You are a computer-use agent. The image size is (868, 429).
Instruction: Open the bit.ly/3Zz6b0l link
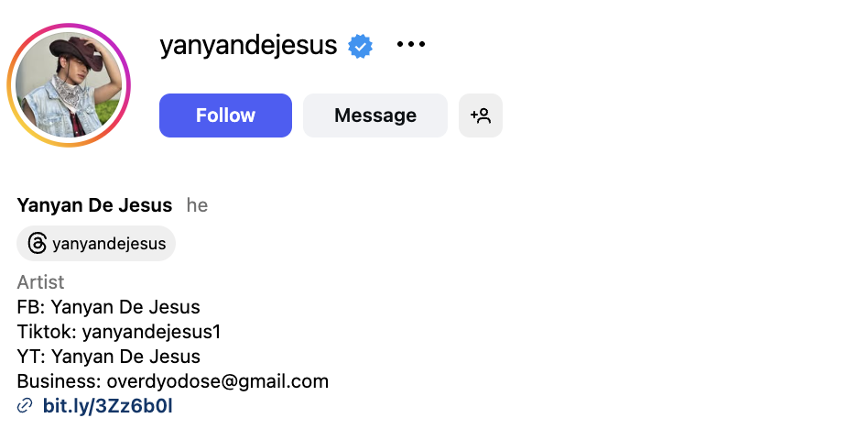(108, 405)
